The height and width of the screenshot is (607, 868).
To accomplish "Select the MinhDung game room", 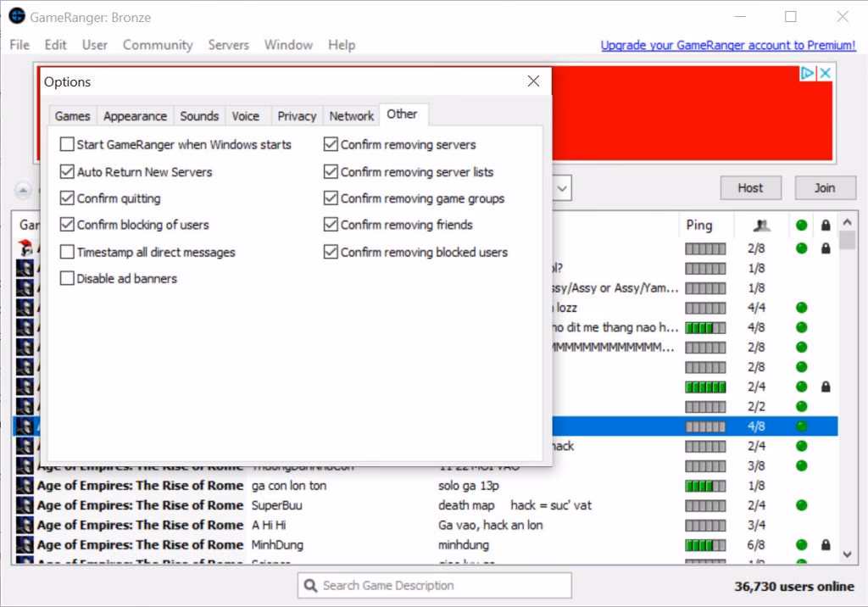I will 426,545.
